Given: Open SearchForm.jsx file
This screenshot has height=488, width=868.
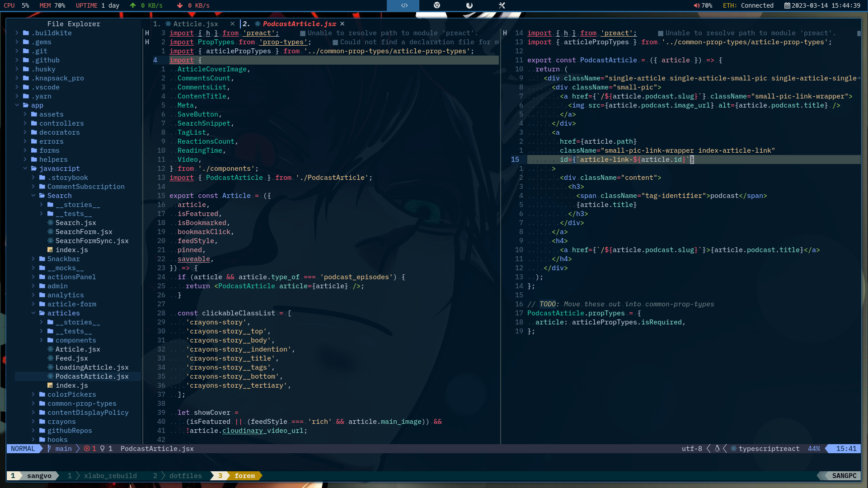Looking at the screenshot, I should (84, 232).
